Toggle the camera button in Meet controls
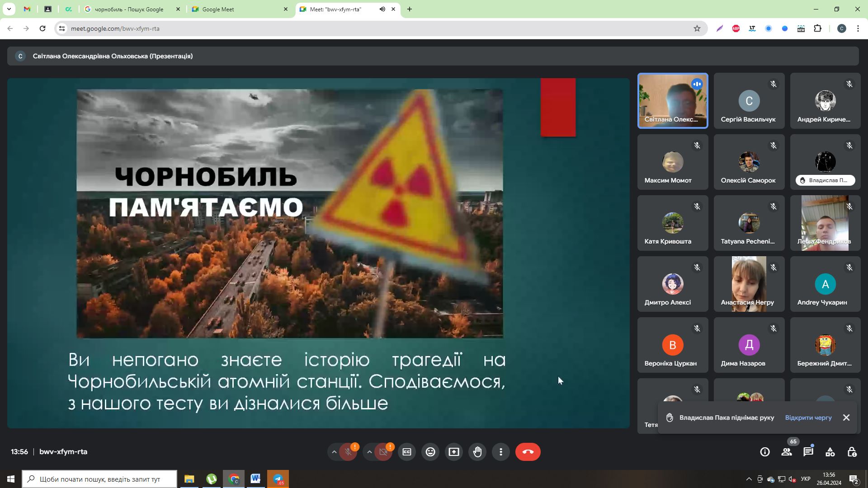Screen dimensions: 868x488 click(383, 452)
